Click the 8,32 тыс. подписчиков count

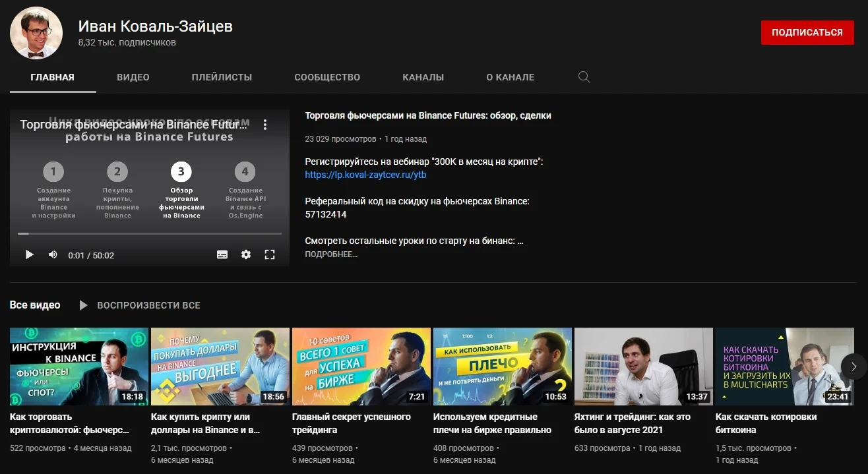pyautogui.click(x=127, y=43)
